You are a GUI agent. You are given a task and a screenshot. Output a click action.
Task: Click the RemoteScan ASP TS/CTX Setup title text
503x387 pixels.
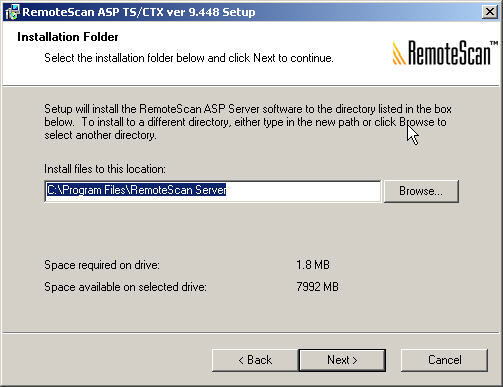point(139,12)
